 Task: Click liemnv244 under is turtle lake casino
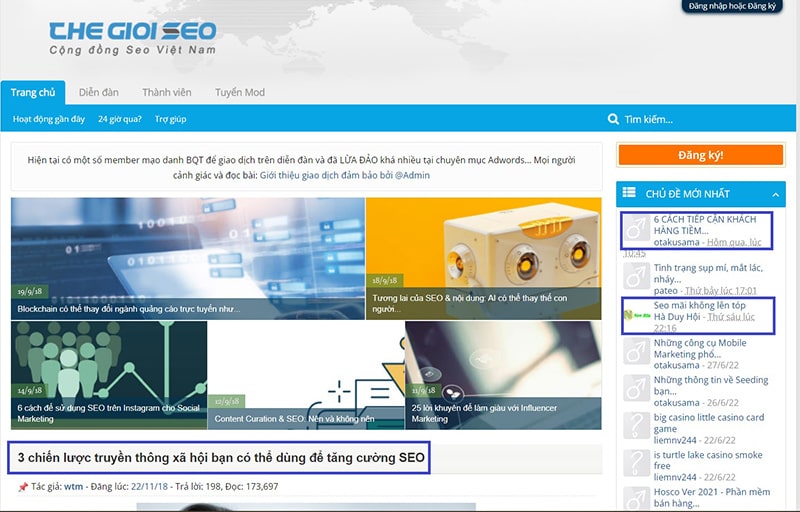click(675, 477)
